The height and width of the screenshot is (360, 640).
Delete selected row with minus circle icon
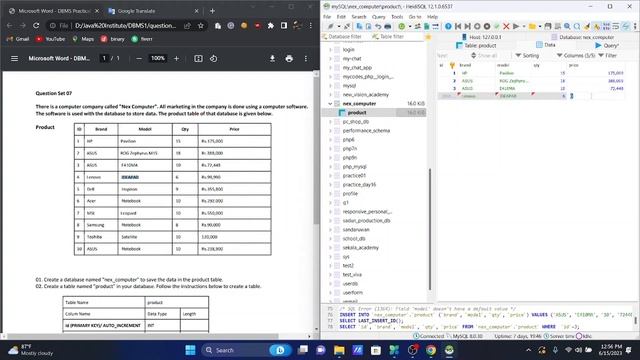pyautogui.click(x=487, y=26)
